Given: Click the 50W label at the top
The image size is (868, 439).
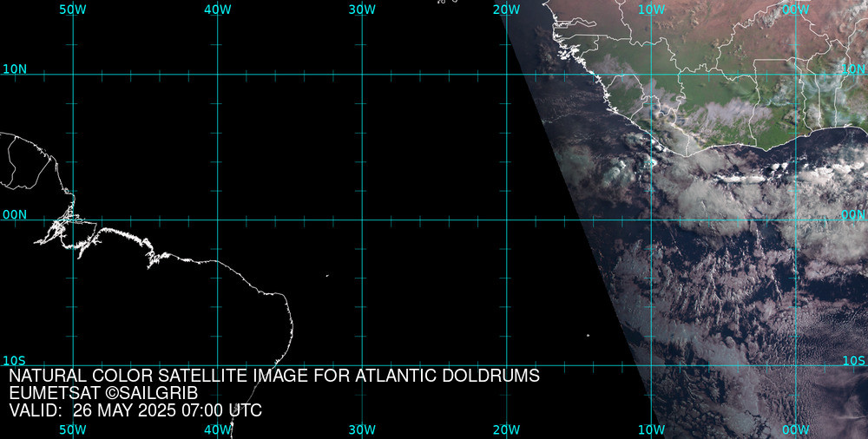Looking at the screenshot, I should [73, 10].
